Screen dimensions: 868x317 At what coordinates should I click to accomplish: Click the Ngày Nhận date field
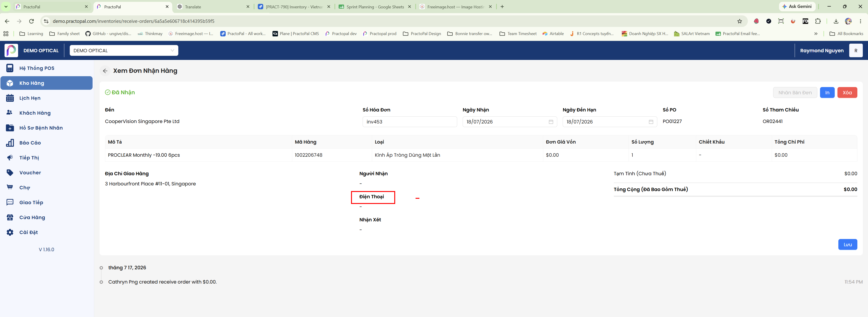pyautogui.click(x=510, y=122)
